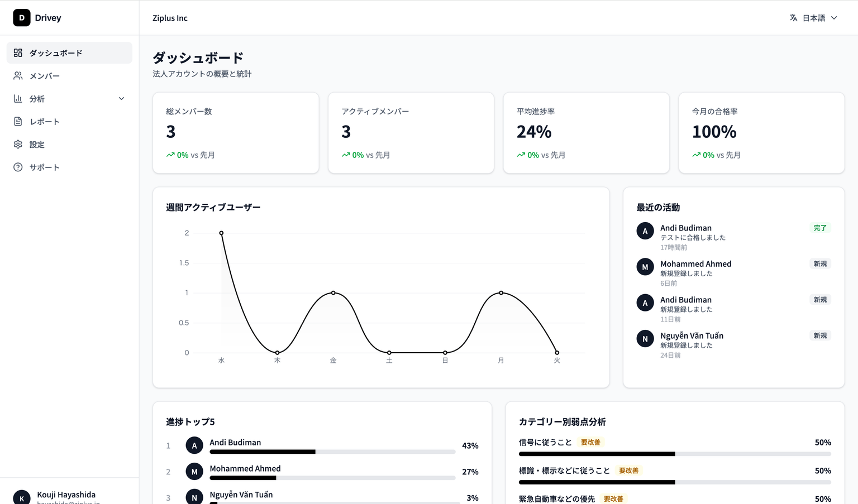858x504 pixels.
Task: Open the 設定 (settings) icon
Action: tap(17, 144)
